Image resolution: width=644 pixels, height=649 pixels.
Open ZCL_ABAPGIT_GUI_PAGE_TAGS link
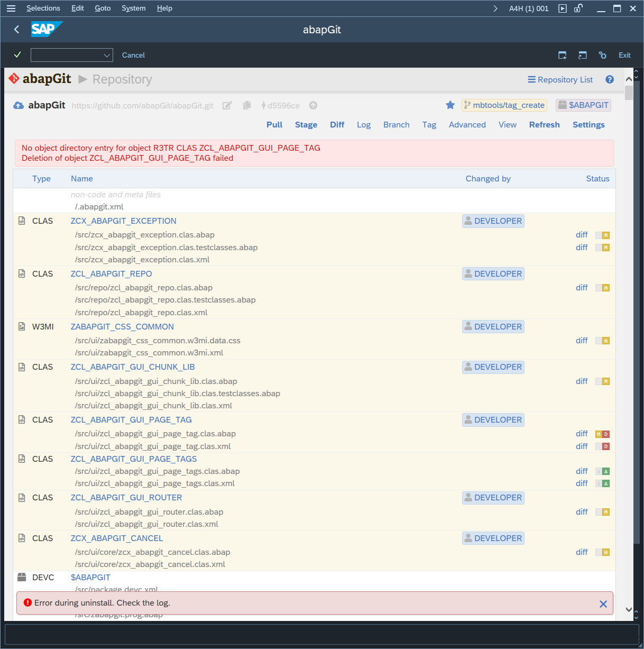coord(134,459)
